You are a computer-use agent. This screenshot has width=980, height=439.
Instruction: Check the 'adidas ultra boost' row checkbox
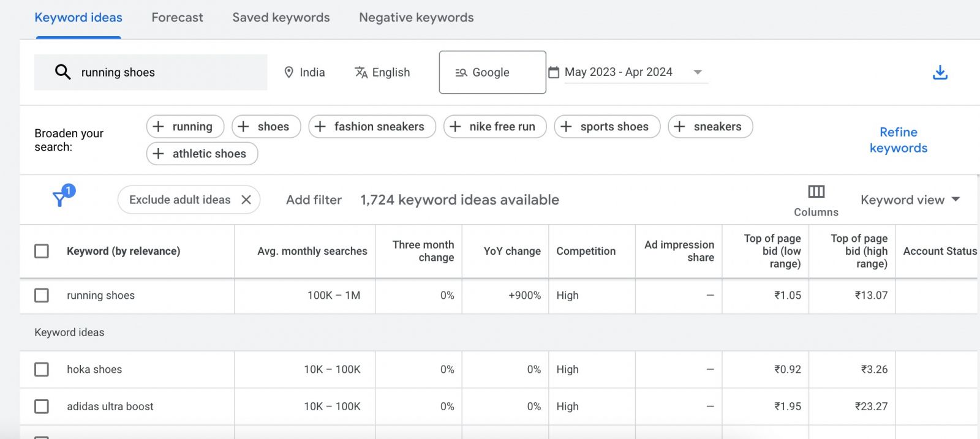click(x=42, y=407)
